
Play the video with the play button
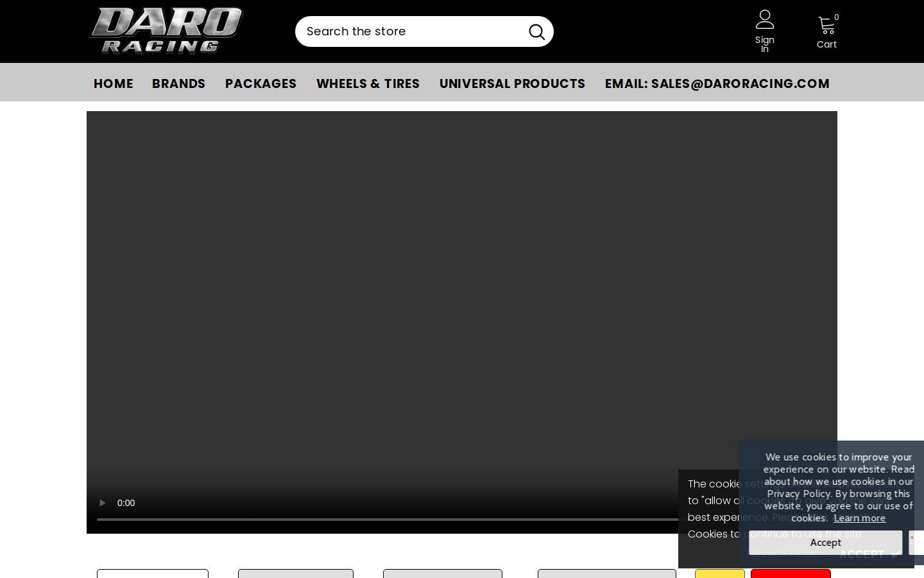(x=102, y=503)
